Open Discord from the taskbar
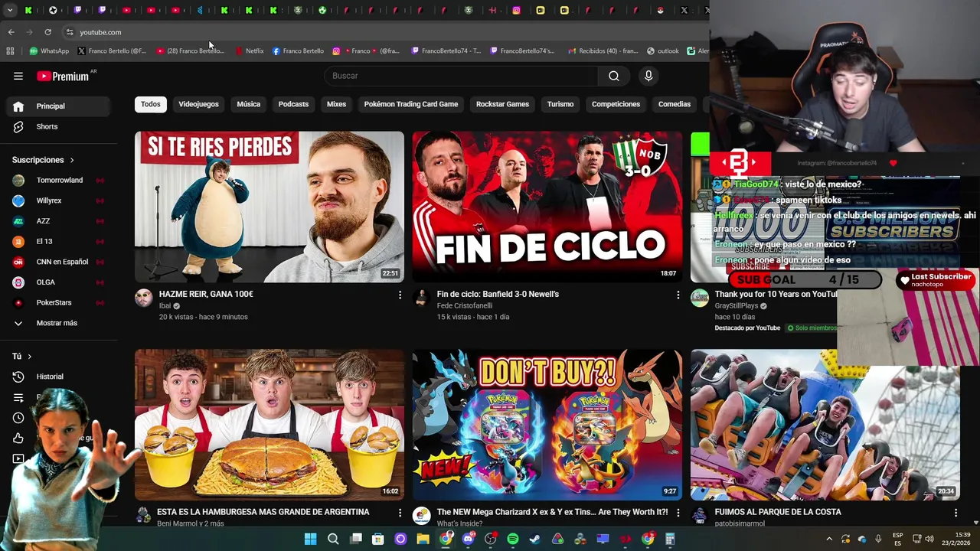This screenshot has width=980, height=551. pyautogui.click(x=468, y=539)
